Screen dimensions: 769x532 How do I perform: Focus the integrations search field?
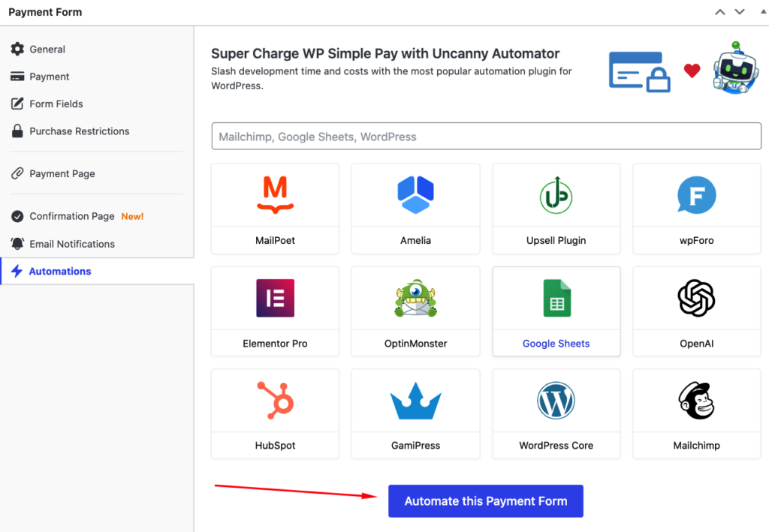(x=486, y=137)
